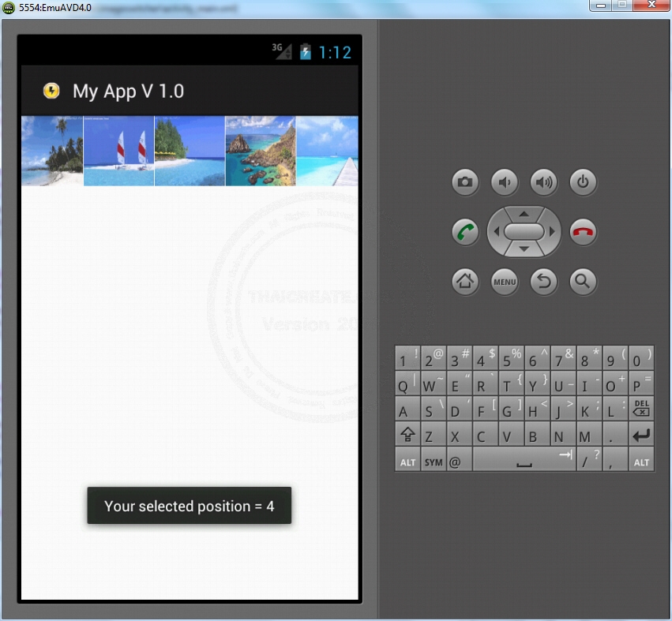
Task: Lower volume with the Volume Down button
Action: [505, 182]
